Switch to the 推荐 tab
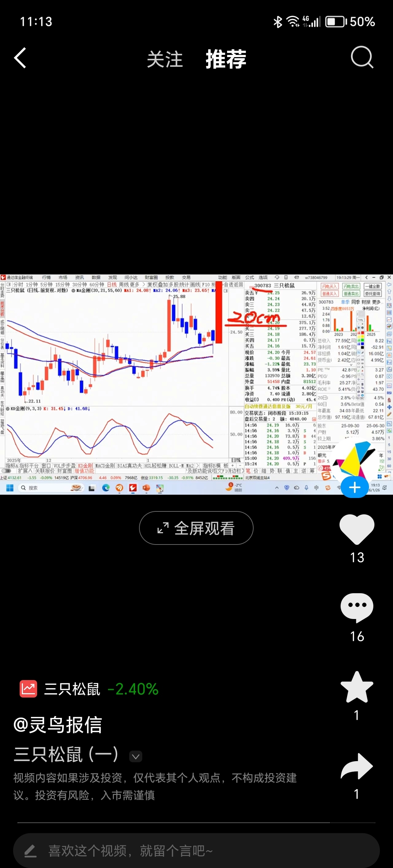The width and height of the screenshot is (393, 868). click(226, 59)
